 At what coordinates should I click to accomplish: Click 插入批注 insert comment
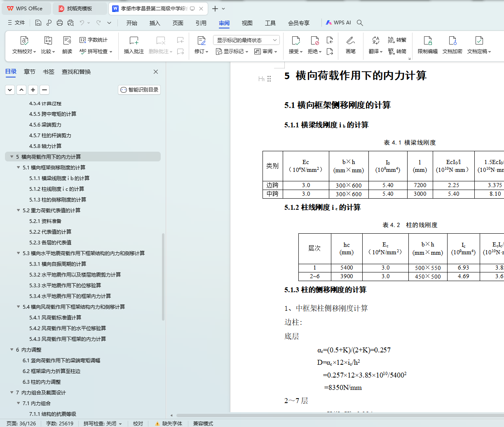(x=134, y=45)
